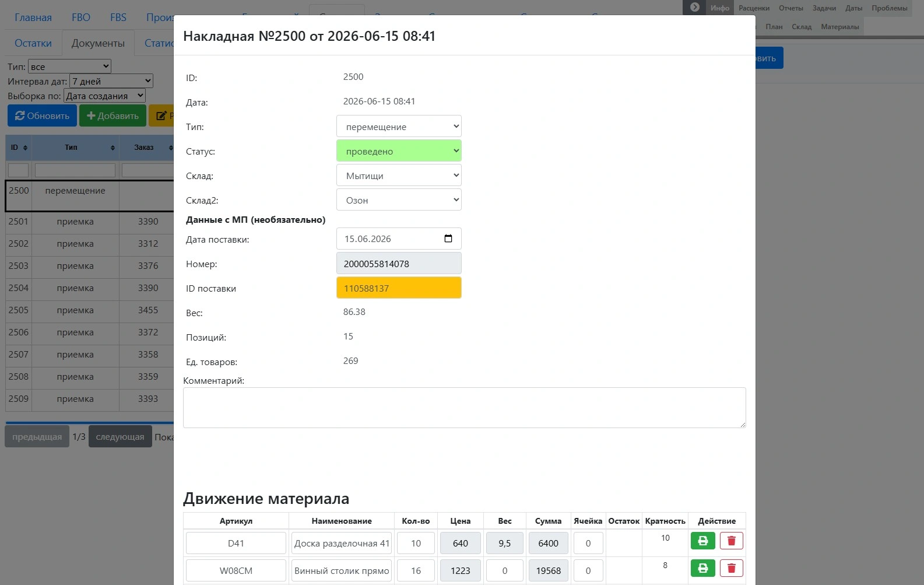
Task: Open the calendar picker for delivery date
Action: 448,239
